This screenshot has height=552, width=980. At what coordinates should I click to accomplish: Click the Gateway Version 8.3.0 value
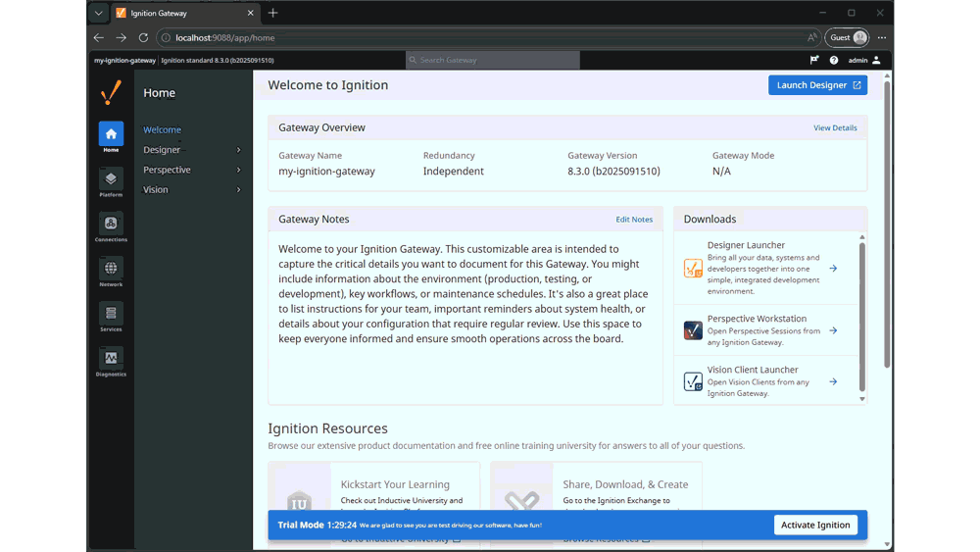point(613,171)
